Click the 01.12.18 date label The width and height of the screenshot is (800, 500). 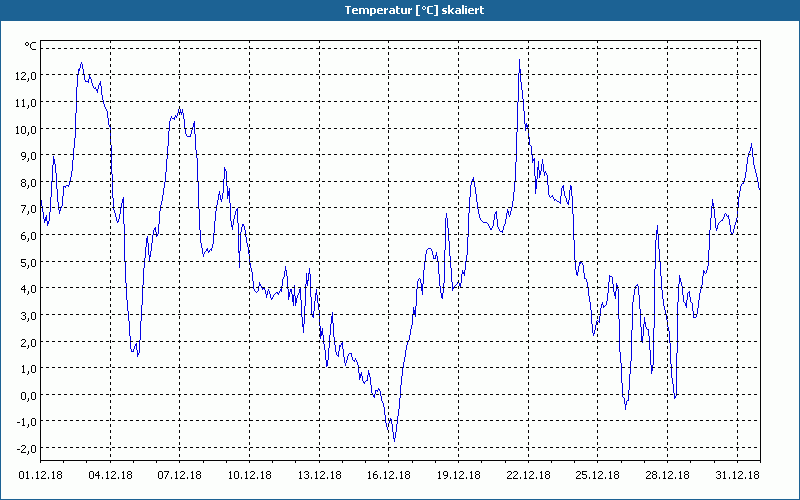(40, 475)
